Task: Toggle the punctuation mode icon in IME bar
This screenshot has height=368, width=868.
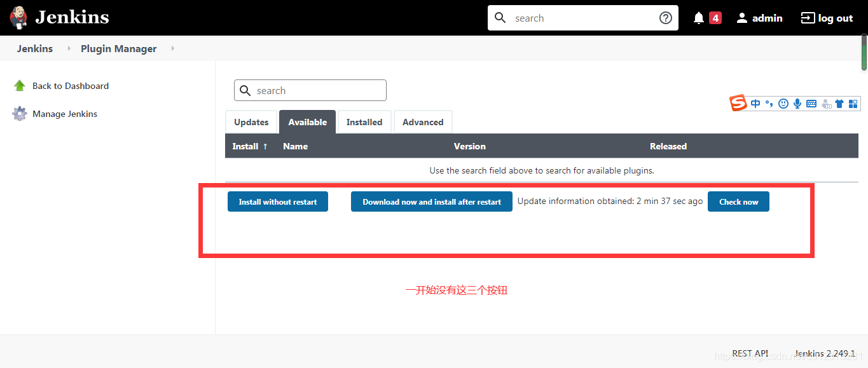Action: (x=769, y=104)
